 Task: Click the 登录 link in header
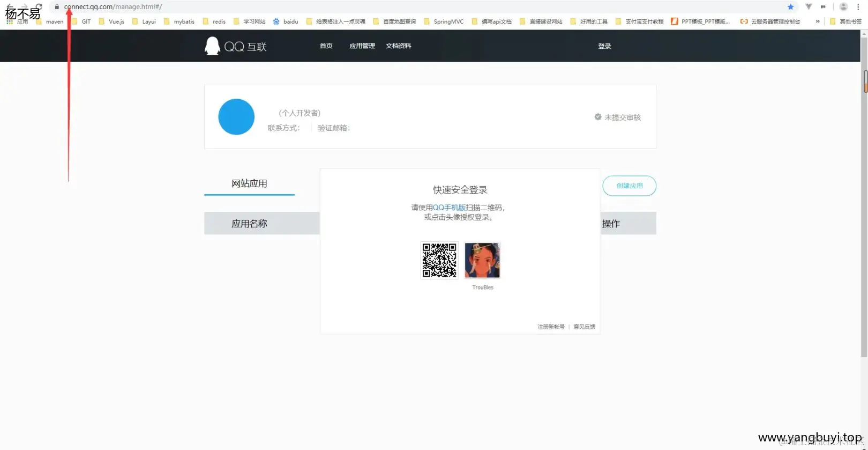tap(604, 46)
